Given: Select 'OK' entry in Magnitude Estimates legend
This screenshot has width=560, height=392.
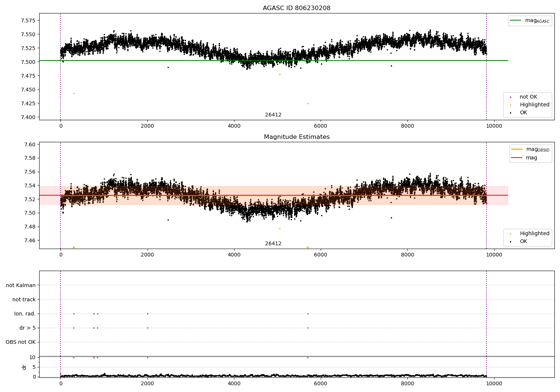Looking at the screenshot, I should coord(523,241).
